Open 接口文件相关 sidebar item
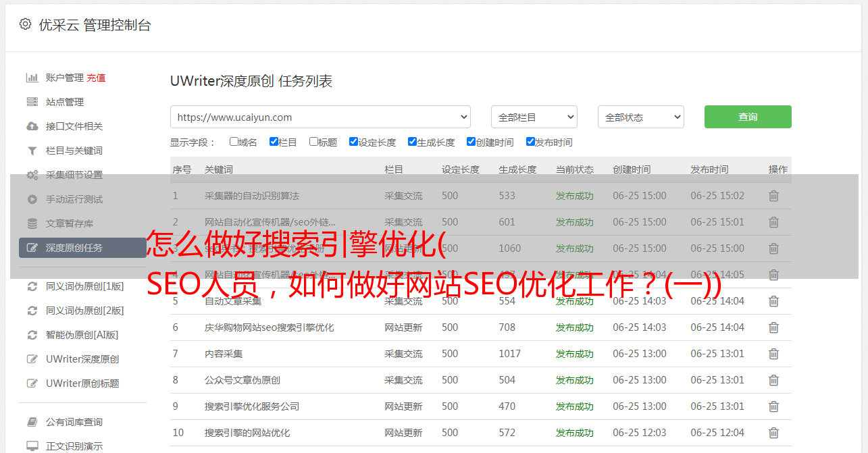868x453 pixels. (x=74, y=126)
